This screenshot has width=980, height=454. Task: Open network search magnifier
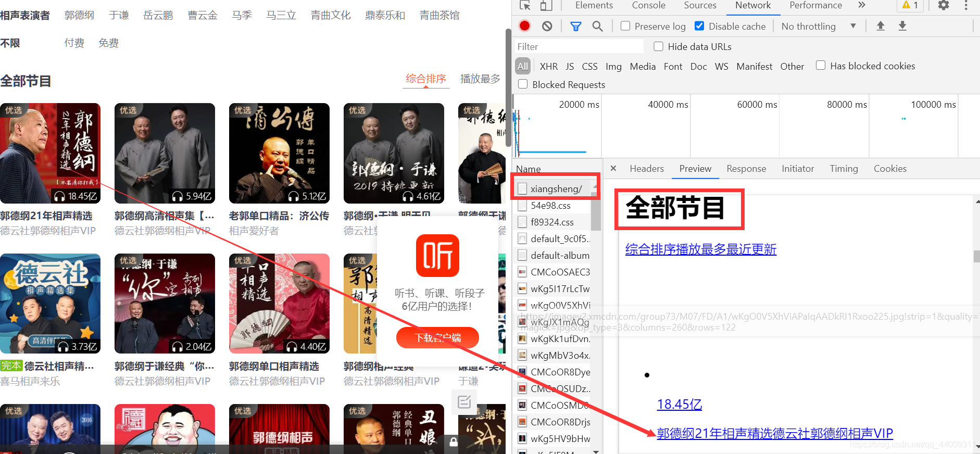tap(597, 26)
